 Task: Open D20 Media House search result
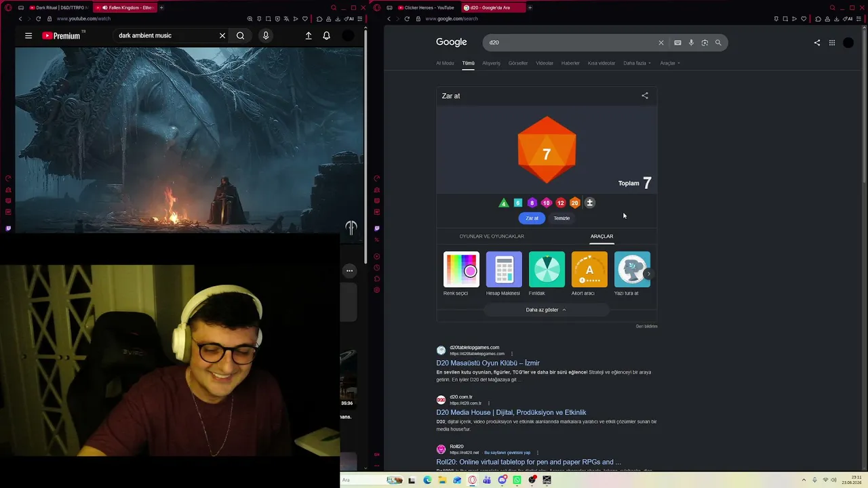511,413
